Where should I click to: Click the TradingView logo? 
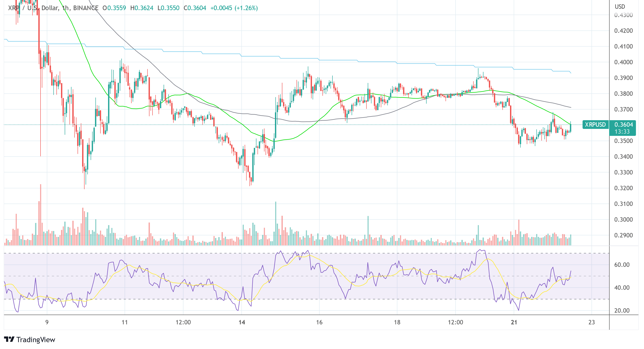(x=29, y=339)
